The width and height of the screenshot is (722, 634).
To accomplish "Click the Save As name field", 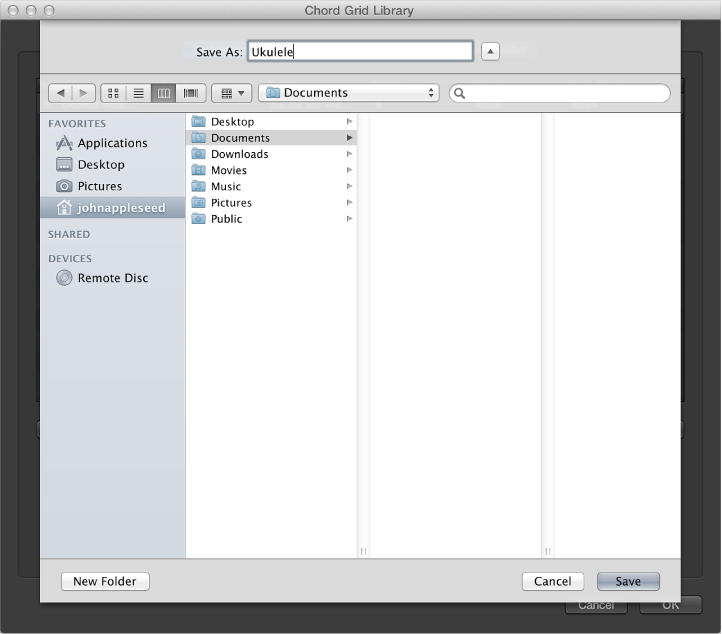I will click(x=360, y=51).
